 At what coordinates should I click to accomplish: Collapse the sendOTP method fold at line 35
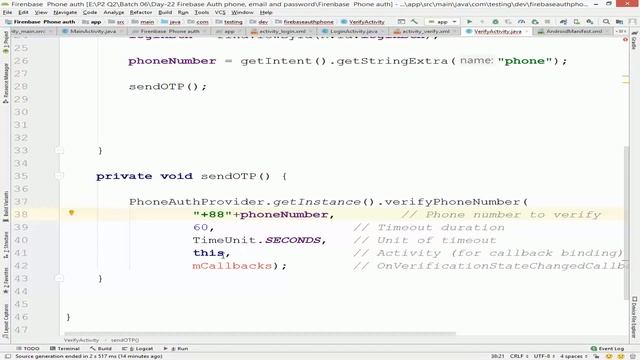pos(59,176)
